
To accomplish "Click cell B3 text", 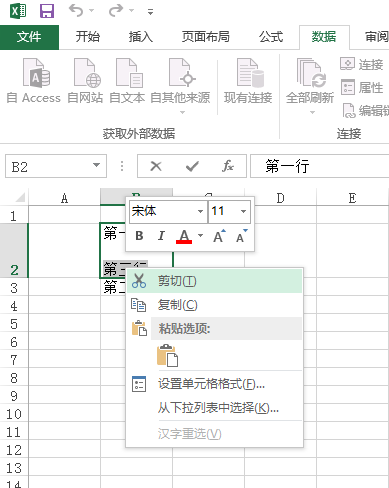I will [114, 287].
